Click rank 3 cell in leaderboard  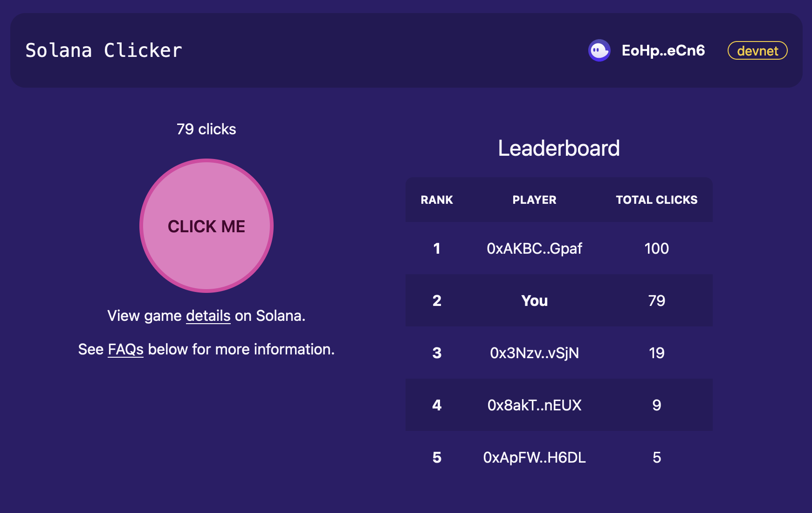click(437, 353)
